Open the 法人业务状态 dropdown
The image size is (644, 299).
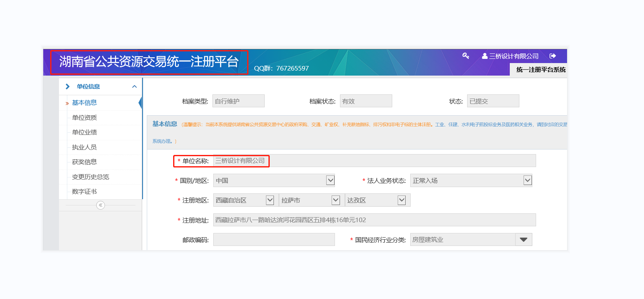[527, 180]
